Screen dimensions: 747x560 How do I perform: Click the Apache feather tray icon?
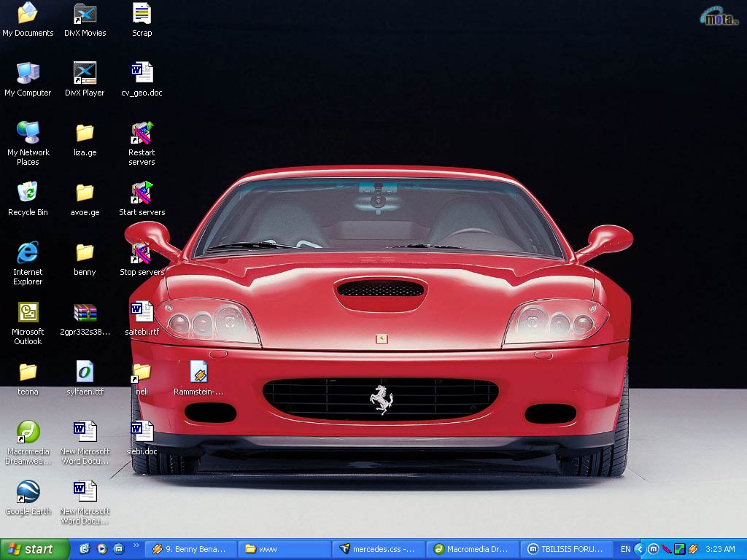667,549
